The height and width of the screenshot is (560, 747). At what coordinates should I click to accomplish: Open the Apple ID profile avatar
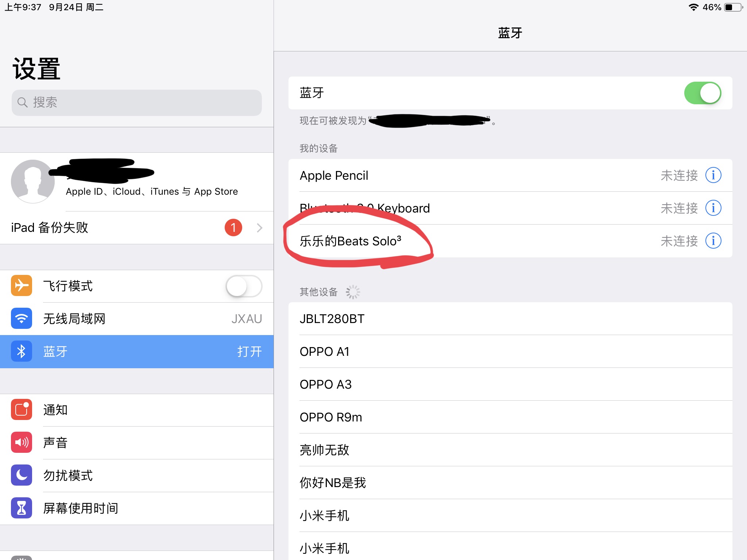click(33, 181)
